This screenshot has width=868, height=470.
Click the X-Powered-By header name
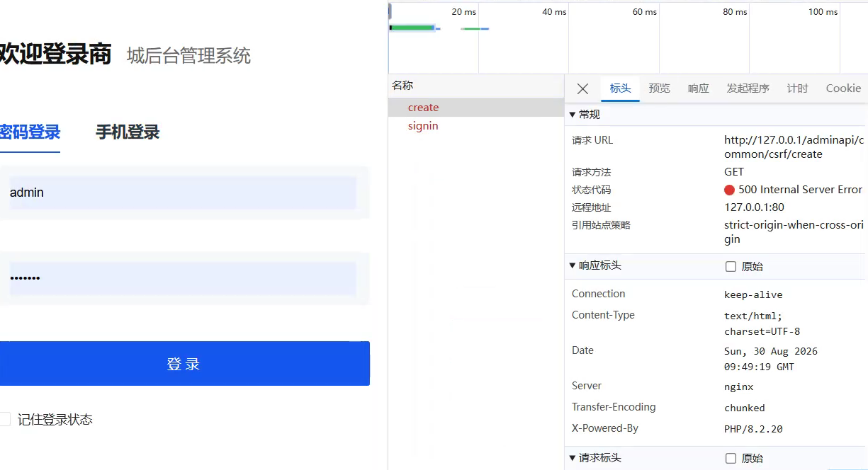pyautogui.click(x=605, y=428)
